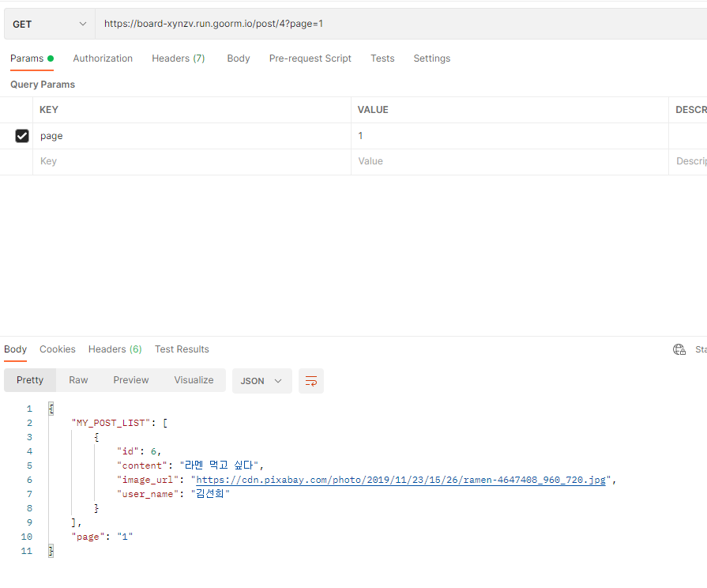View the Test Results tab

(180, 349)
